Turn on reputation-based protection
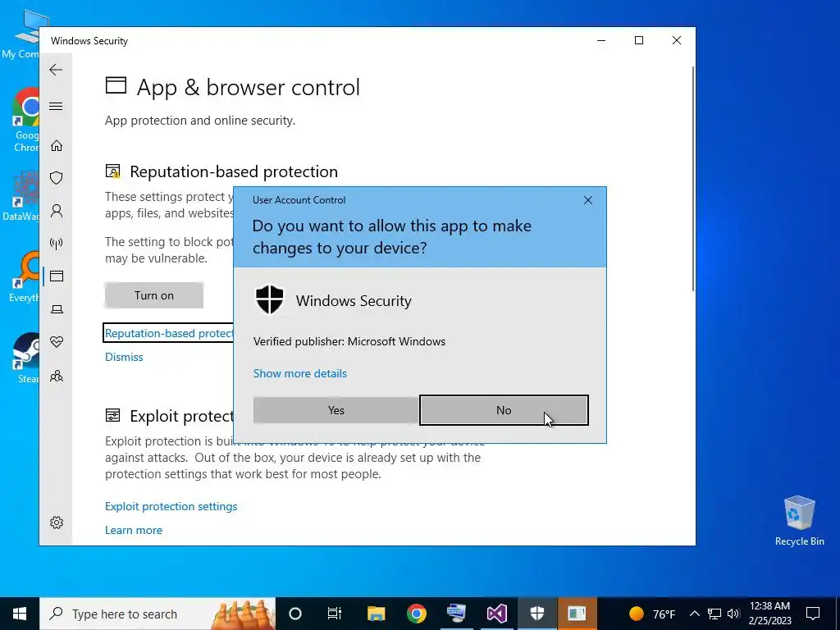 click(x=153, y=295)
